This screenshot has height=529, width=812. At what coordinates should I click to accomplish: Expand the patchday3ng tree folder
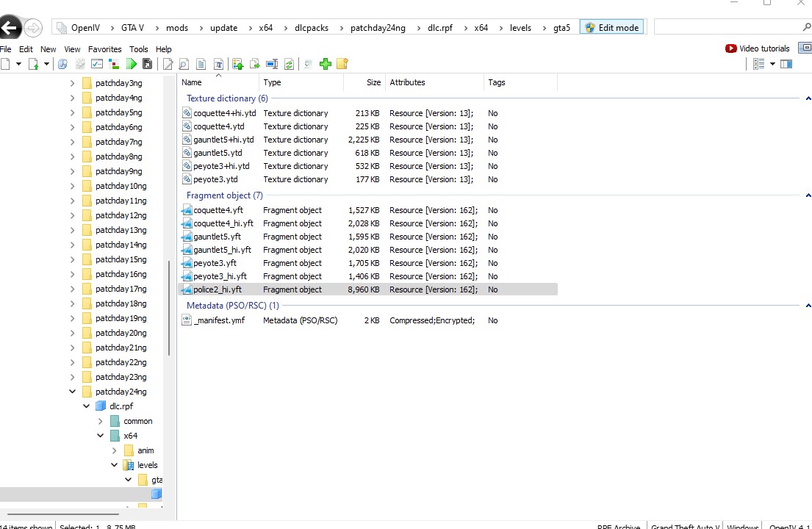click(73, 83)
